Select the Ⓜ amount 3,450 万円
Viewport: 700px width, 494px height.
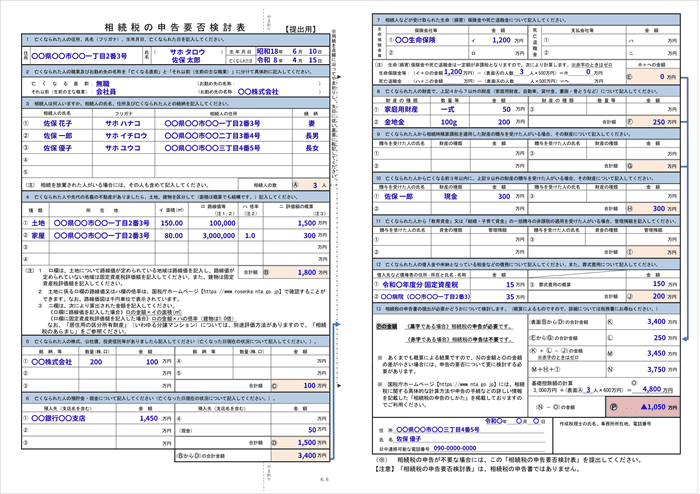pos(662,353)
